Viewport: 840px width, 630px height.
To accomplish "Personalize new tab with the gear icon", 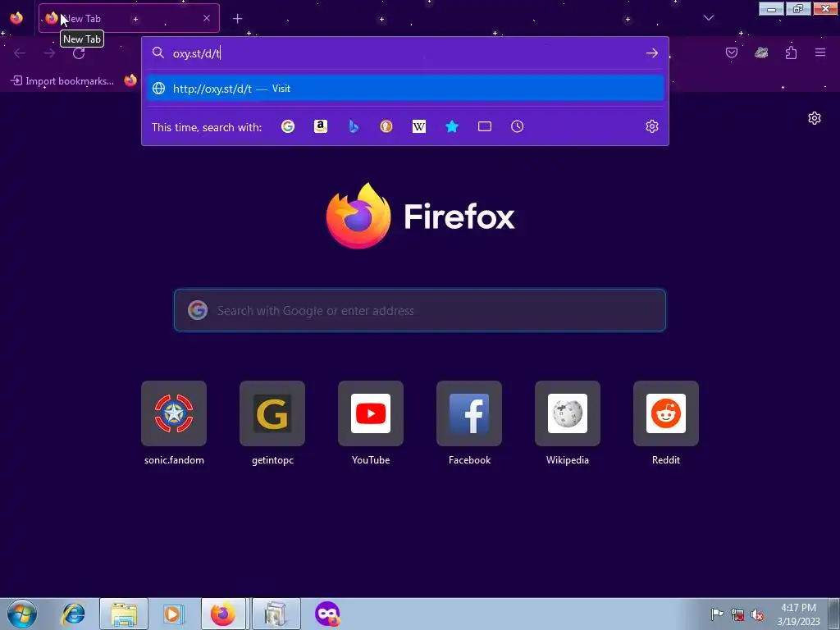I will point(815,118).
